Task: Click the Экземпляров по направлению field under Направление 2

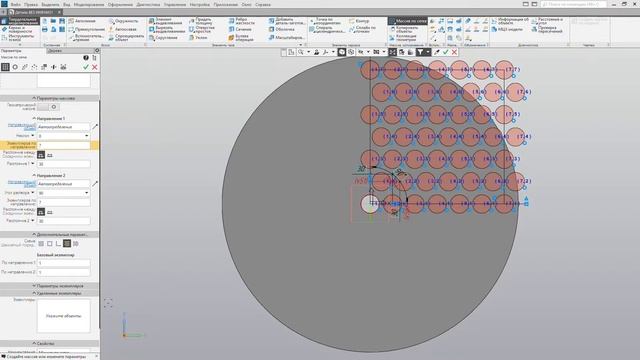Action: tap(63, 202)
